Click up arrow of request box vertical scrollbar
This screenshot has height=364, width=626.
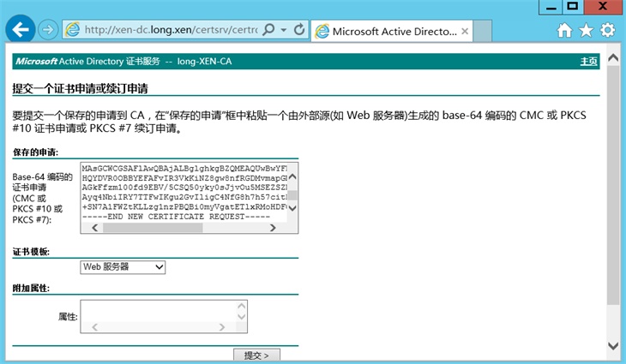tap(292, 176)
